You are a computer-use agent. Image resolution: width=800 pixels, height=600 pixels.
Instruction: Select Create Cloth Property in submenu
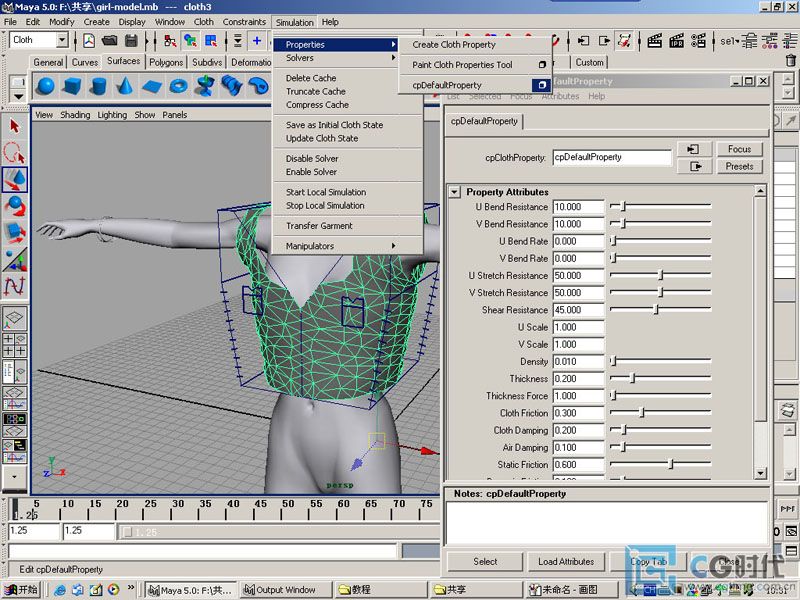(454, 44)
